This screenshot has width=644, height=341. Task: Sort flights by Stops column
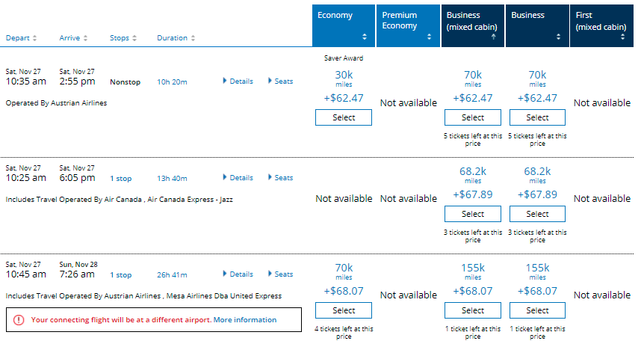click(123, 38)
